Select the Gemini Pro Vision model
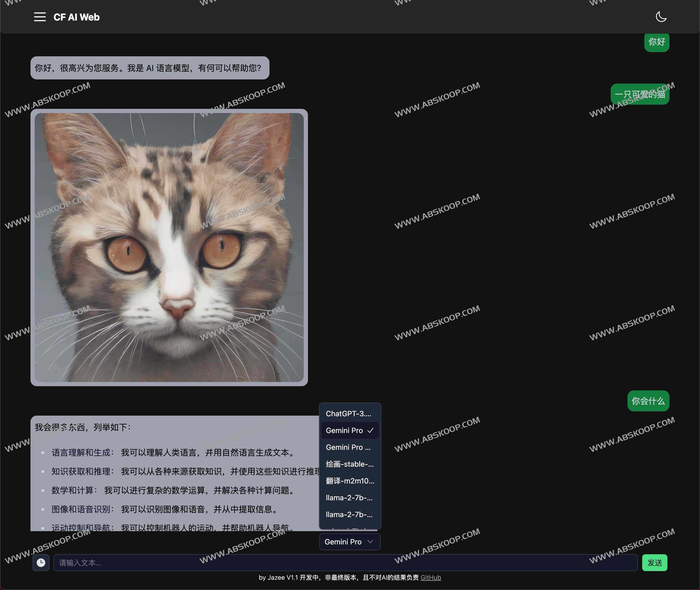700x590 pixels. click(349, 447)
